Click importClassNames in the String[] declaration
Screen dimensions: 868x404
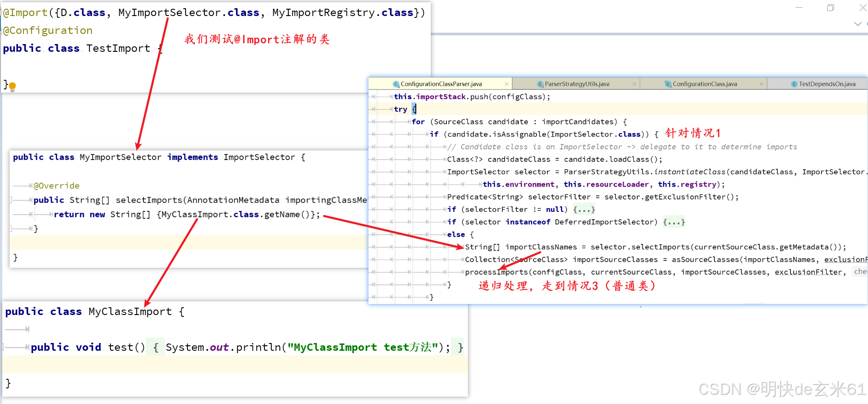541,247
